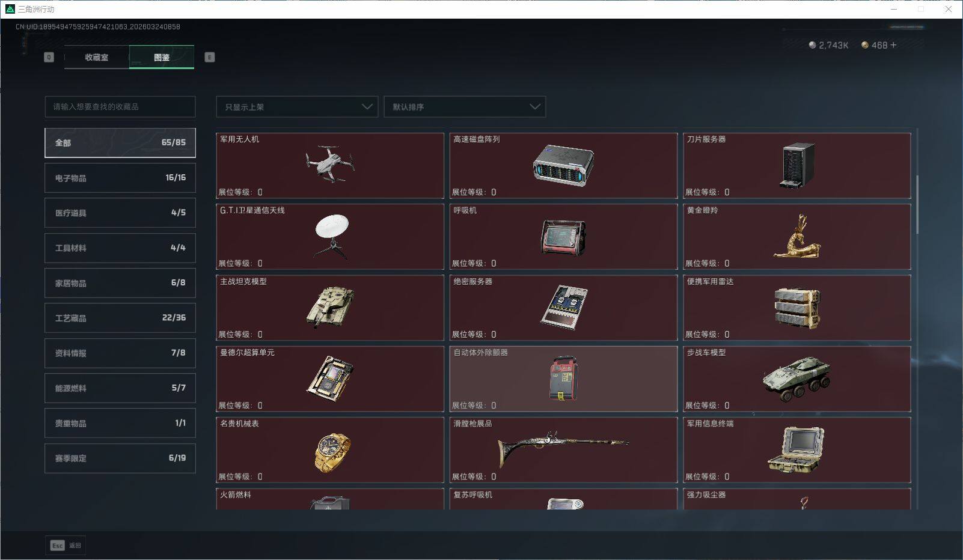
Task: Open the 滑膛枪展品 musket exhibit
Action: (563, 449)
